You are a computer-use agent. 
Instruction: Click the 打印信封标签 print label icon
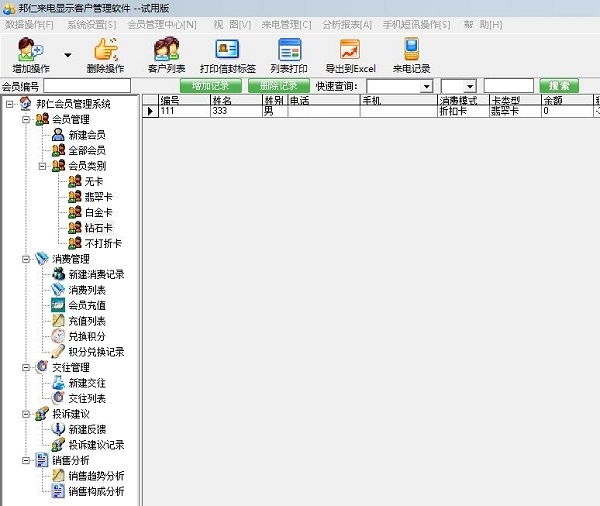(227, 49)
